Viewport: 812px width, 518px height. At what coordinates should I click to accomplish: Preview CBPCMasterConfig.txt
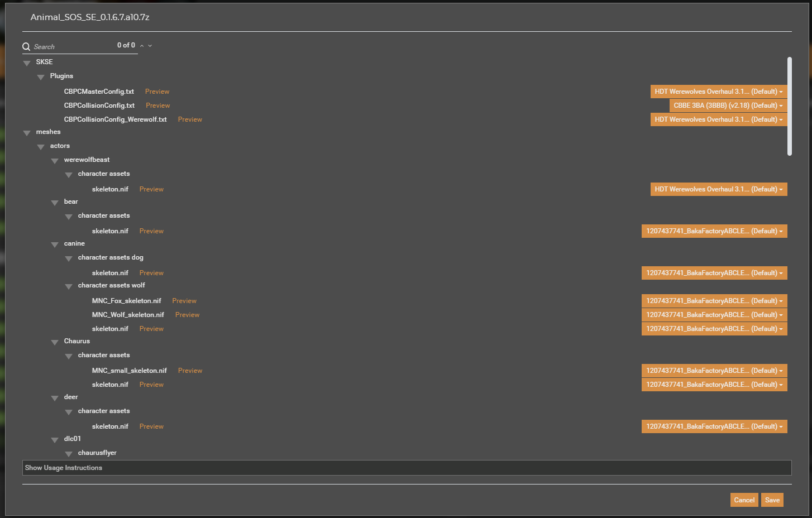pyautogui.click(x=157, y=92)
